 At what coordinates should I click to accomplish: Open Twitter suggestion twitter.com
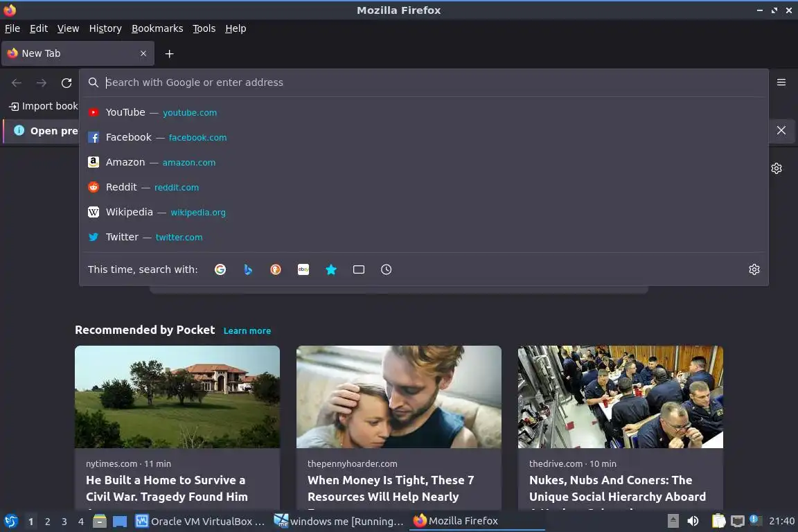point(423,237)
